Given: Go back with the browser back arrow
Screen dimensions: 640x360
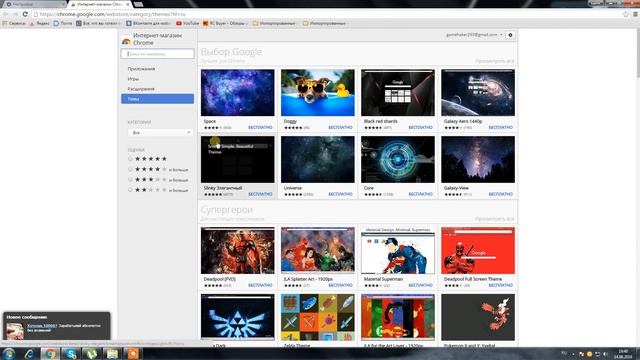Looking at the screenshot, I should click(6, 14).
